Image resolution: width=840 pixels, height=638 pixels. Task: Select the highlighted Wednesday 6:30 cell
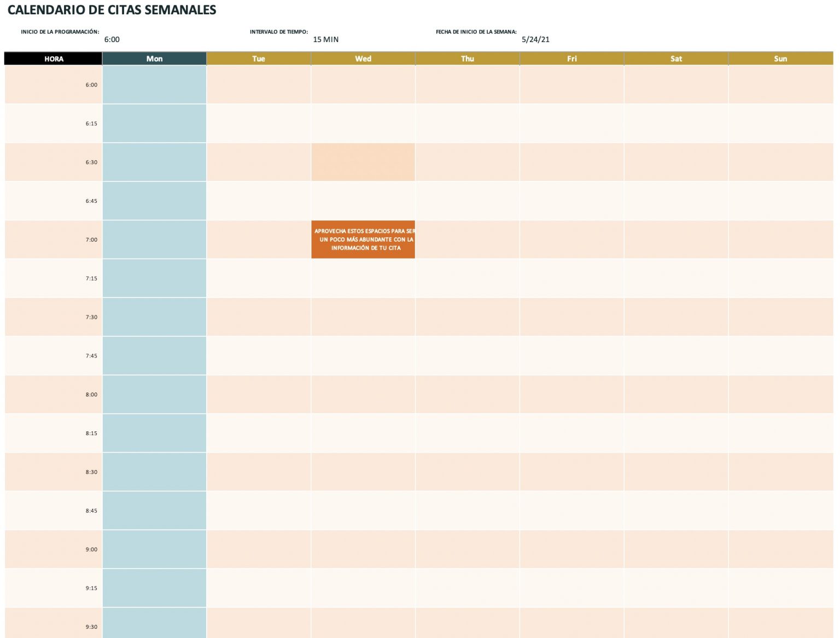(x=363, y=161)
